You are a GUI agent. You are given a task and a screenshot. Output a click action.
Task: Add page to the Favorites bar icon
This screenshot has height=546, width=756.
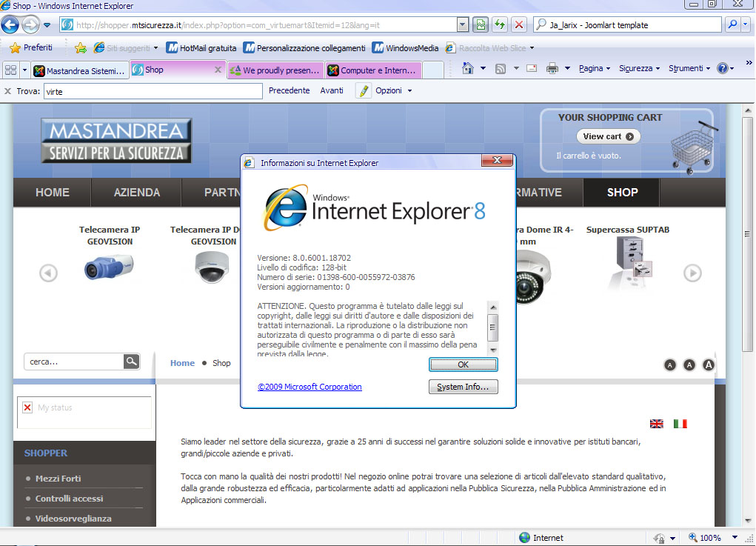point(81,47)
